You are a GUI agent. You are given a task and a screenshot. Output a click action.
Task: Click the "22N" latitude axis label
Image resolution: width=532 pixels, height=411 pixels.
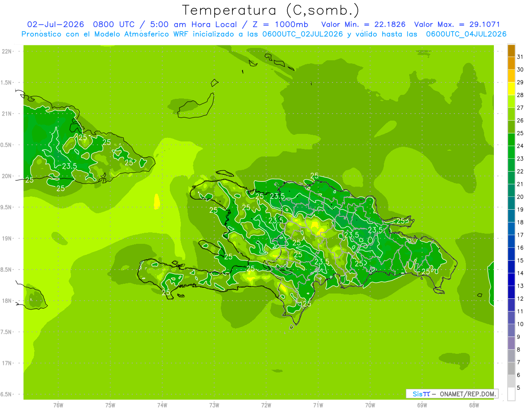7,51
